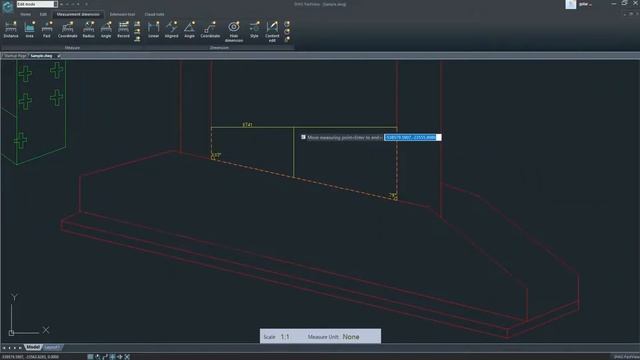Open the dimension Style tool

pyautogui.click(x=254, y=30)
